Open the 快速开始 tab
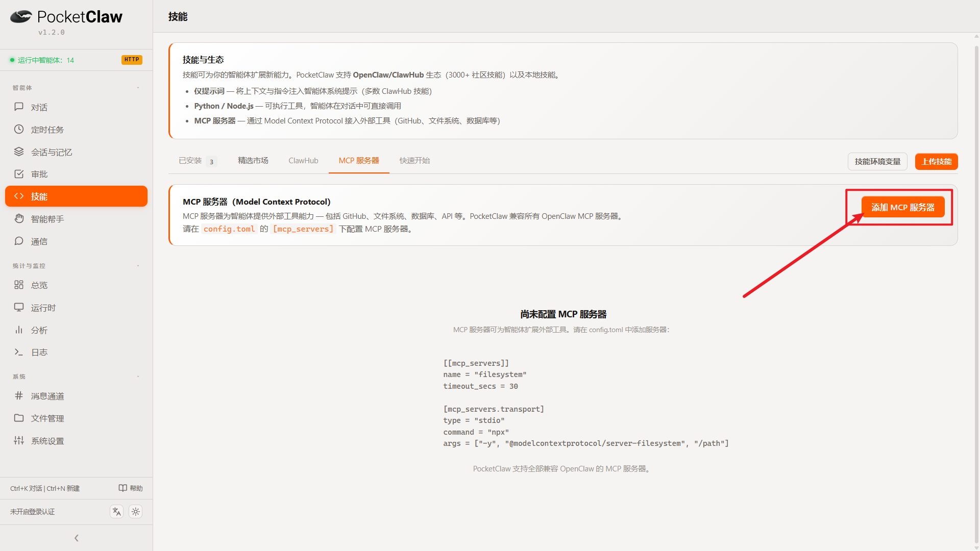This screenshot has height=551, width=980. pos(414,161)
